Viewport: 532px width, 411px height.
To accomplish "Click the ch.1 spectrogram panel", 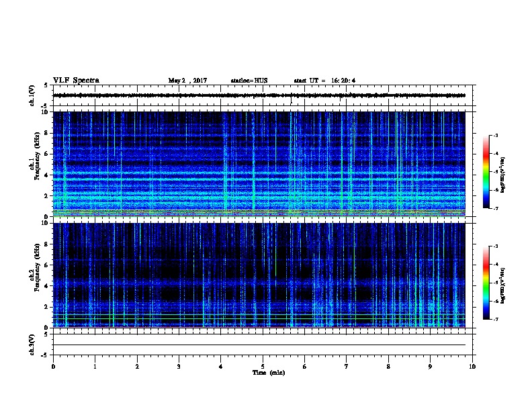I will 259,164.
